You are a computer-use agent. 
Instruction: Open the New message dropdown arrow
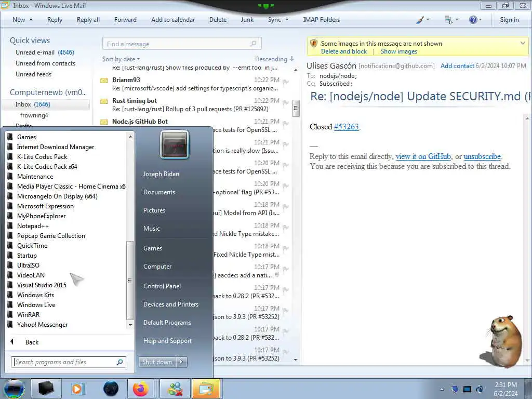(x=31, y=20)
